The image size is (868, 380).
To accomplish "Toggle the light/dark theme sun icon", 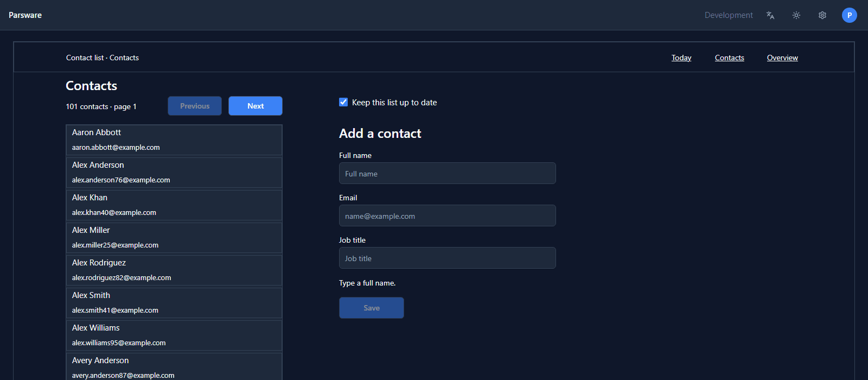I will (x=796, y=15).
